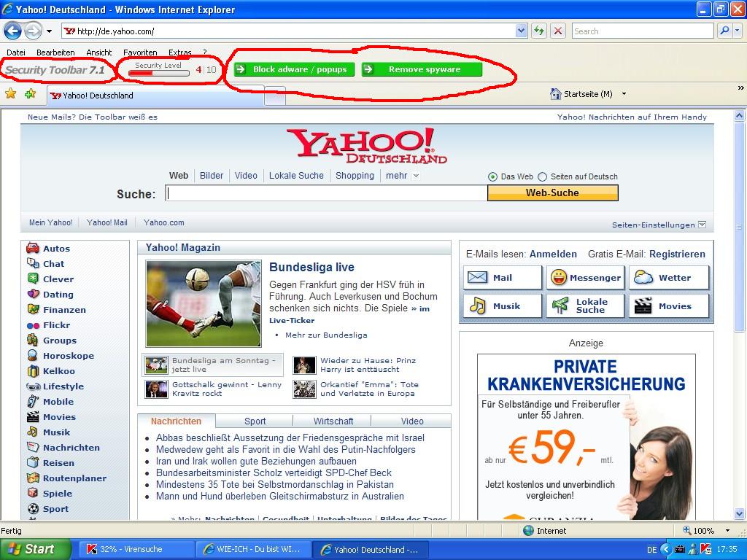Image resolution: width=747 pixels, height=560 pixels.
Task: Click the browser Search box
Action: point(643,31)
